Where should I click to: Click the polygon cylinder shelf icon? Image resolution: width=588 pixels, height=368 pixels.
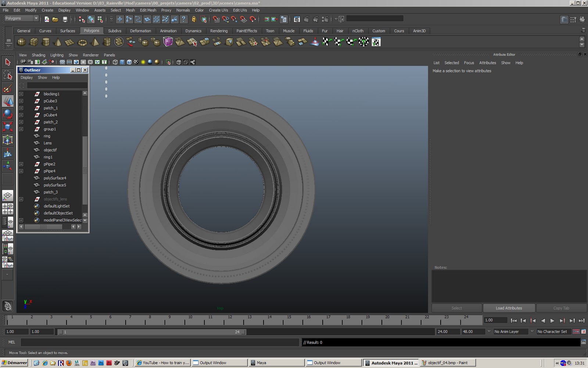pos(46,42)
